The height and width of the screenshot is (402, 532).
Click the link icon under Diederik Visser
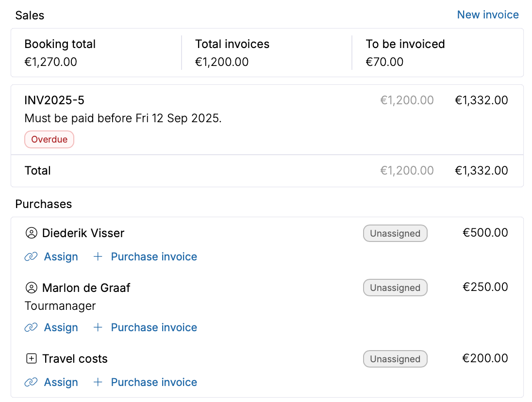(x=31, y=257)
